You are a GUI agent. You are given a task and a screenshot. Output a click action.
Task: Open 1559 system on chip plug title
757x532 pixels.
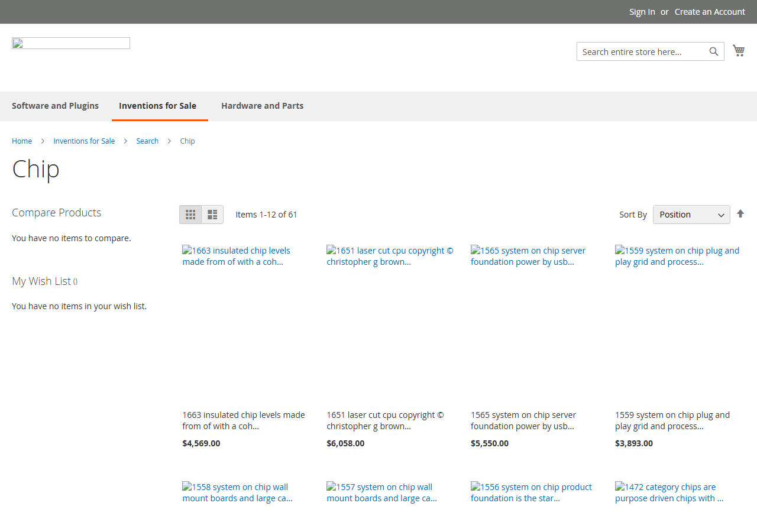coord(672,420)
